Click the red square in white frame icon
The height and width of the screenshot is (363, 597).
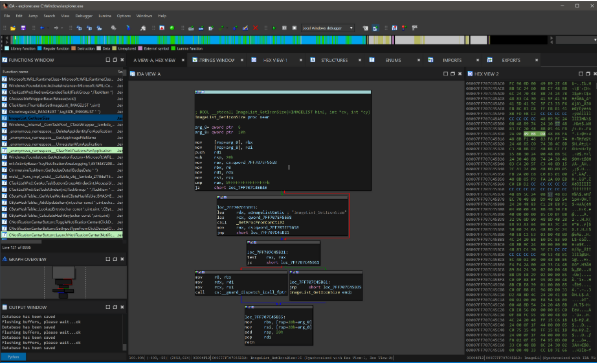[162, 28]
